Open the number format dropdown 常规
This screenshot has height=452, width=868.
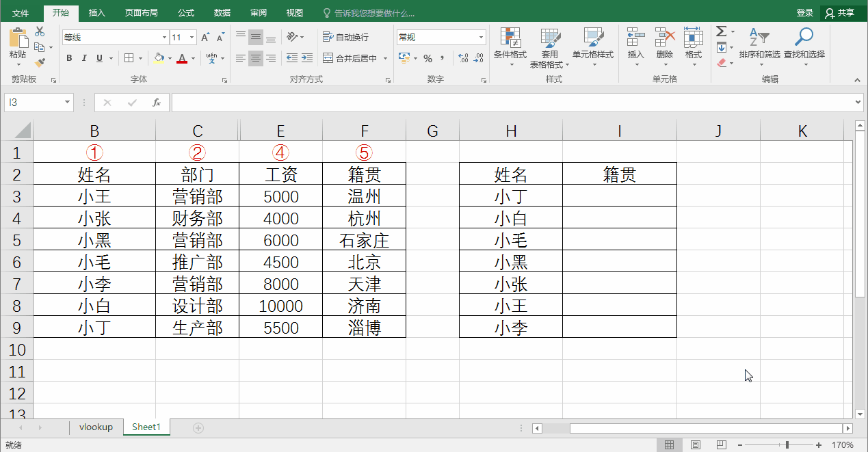[482, 38]
